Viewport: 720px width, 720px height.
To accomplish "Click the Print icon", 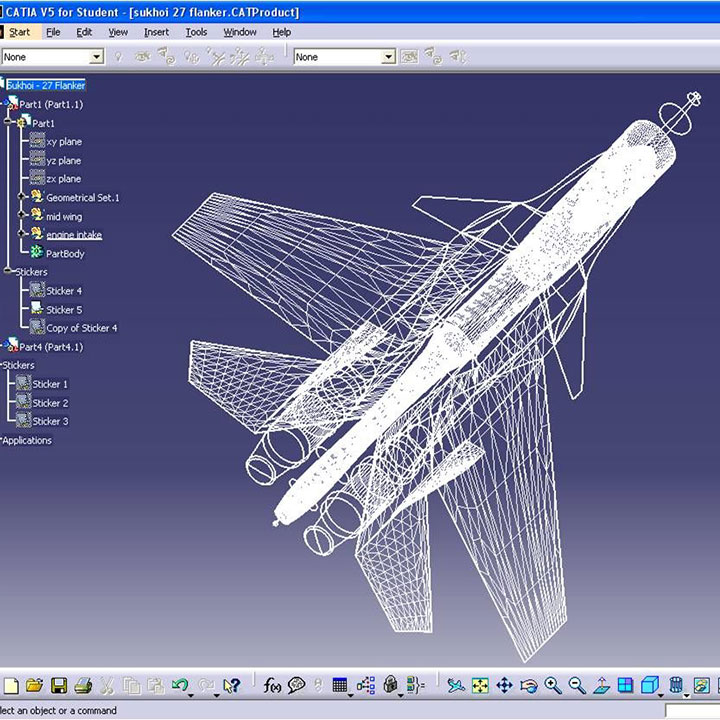I will pos(83,686).
